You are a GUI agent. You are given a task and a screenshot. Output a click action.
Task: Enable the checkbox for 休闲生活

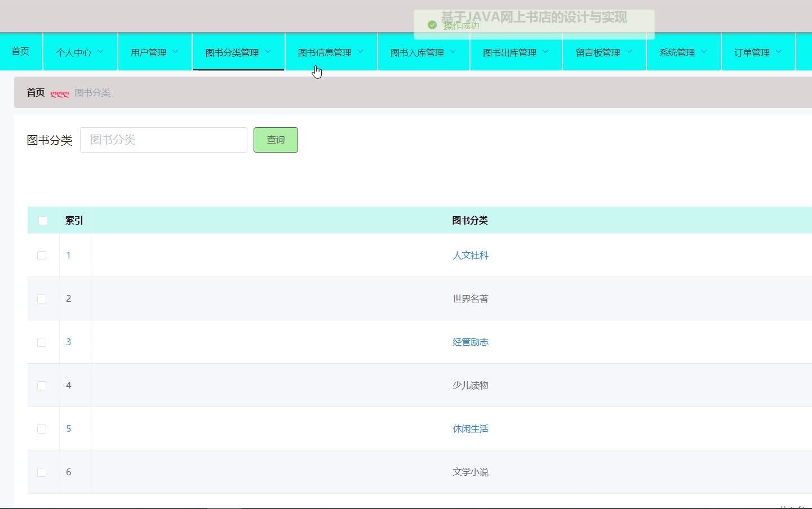42,429
